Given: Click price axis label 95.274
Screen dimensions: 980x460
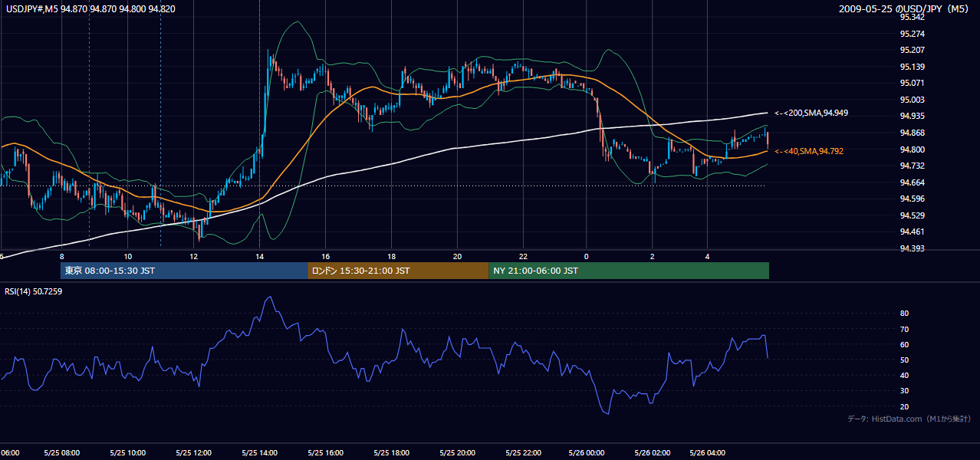Looking at the screenshot, I should [912, 34].
